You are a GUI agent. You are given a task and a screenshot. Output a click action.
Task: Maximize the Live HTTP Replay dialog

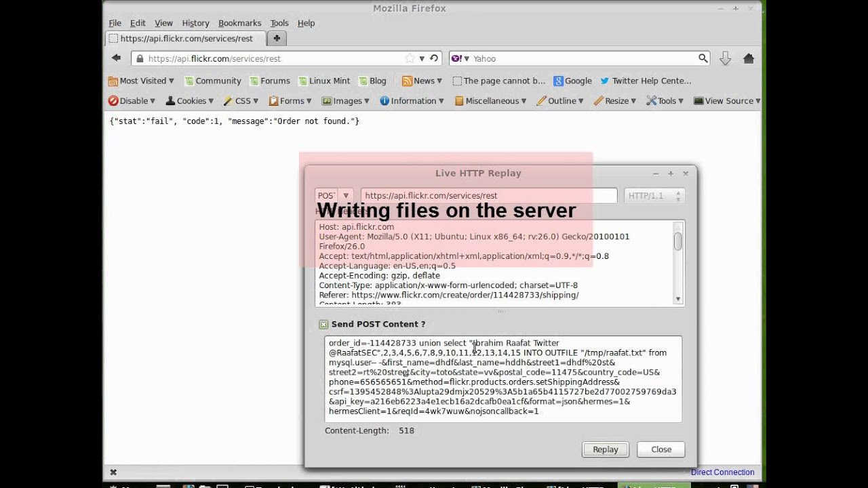click(x=671, y=174)
